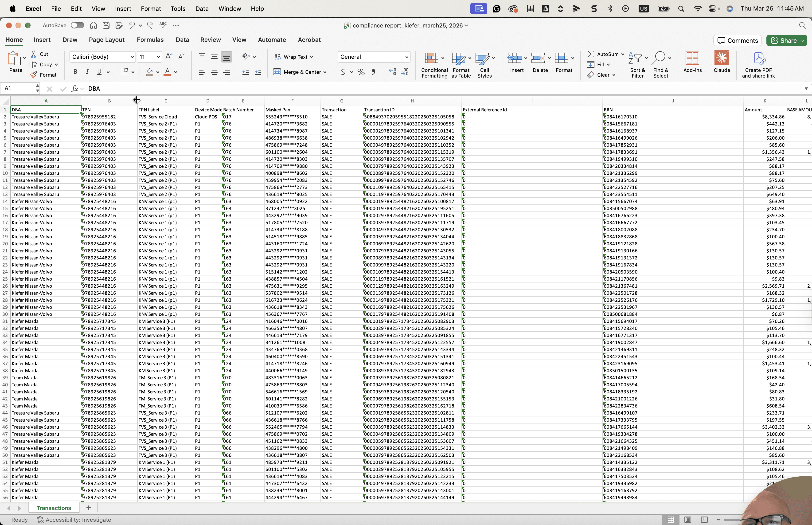The image size is (812, 525).
Task: Click Accessibility: Investigate in status bar
Action: tap(74, 520)
